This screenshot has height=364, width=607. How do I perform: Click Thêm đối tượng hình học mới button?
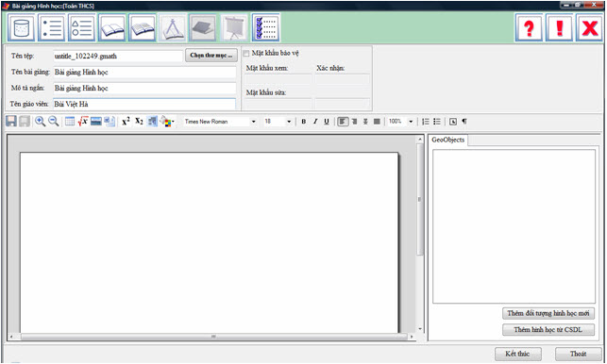(x=548, y=313)
